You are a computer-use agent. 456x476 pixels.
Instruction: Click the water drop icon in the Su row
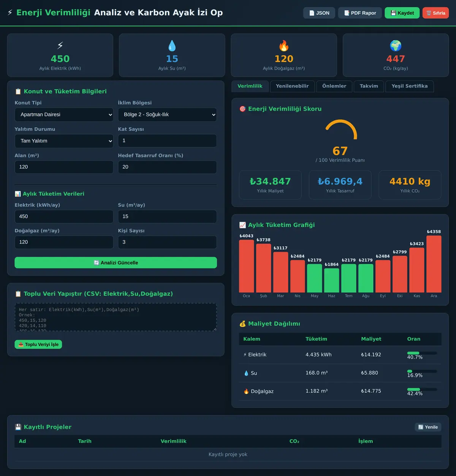point(246,373)
